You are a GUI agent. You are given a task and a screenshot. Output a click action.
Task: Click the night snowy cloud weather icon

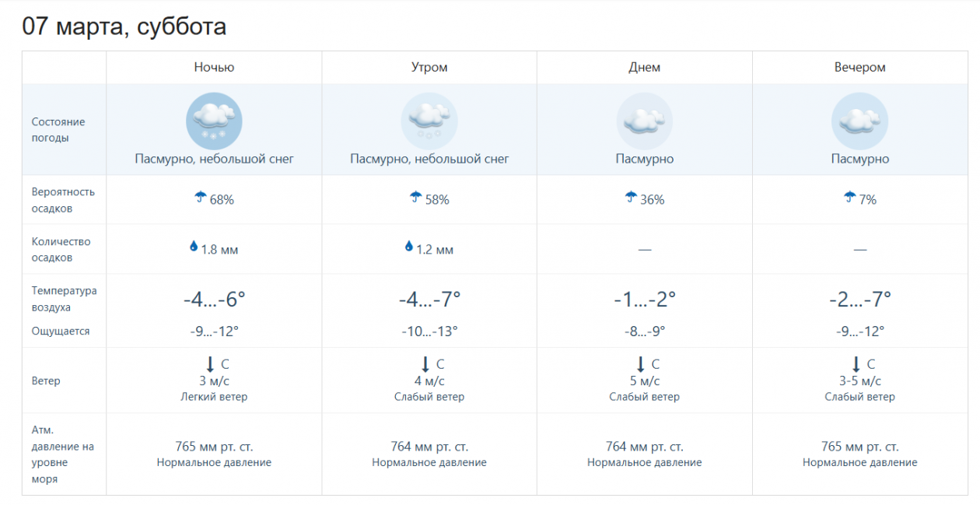coord(214,121)
